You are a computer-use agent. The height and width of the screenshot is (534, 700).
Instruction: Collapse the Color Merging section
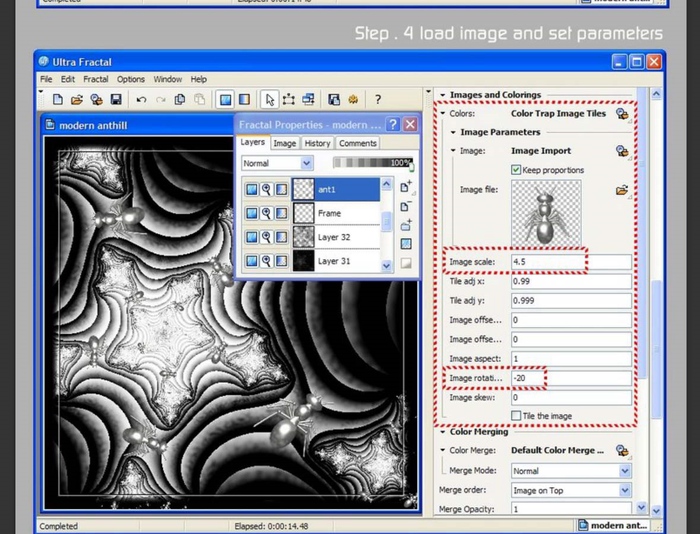[x=443, y=432]
